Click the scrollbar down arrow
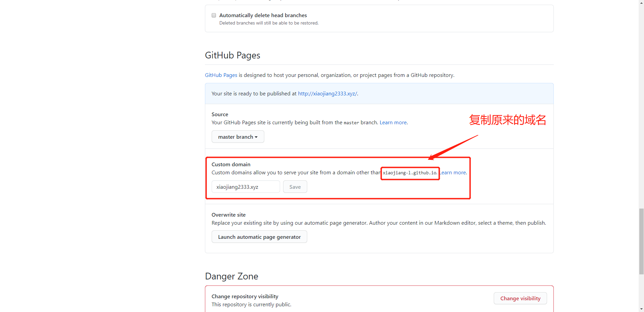The image size is (644, 312). 641,309
